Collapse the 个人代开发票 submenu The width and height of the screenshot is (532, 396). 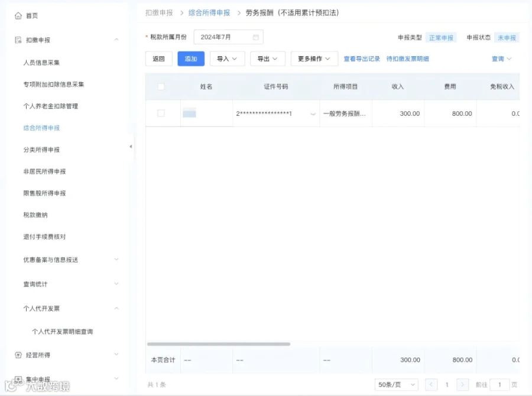point(116,308)
